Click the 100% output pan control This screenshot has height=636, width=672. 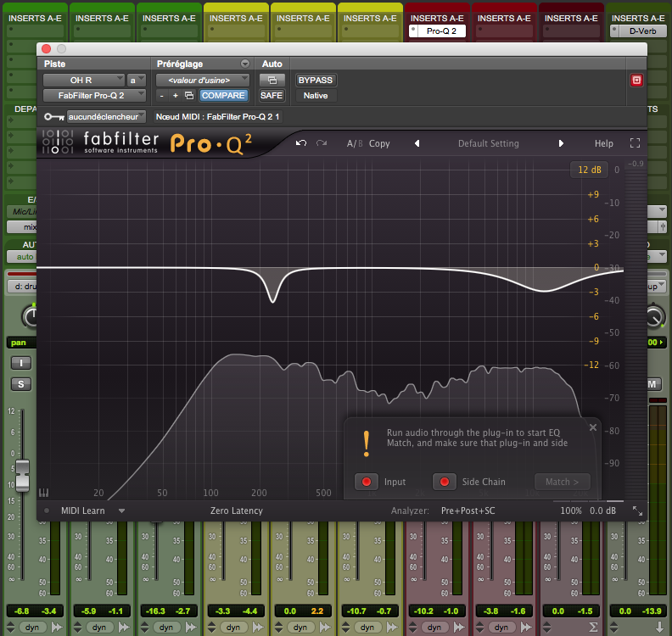click(571, 510)
